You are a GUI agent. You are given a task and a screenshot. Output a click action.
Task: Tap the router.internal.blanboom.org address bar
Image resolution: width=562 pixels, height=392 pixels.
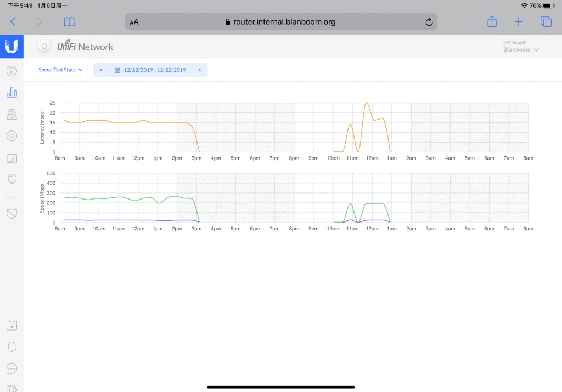[280, 22]
